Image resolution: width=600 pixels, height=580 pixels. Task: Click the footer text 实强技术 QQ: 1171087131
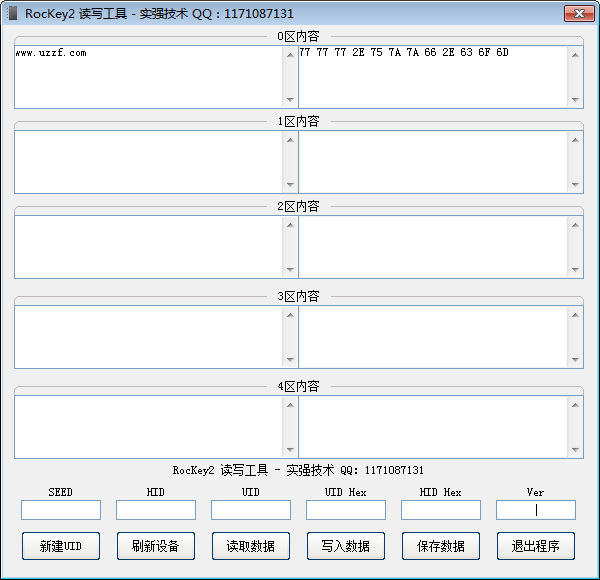tap(355, 470)
